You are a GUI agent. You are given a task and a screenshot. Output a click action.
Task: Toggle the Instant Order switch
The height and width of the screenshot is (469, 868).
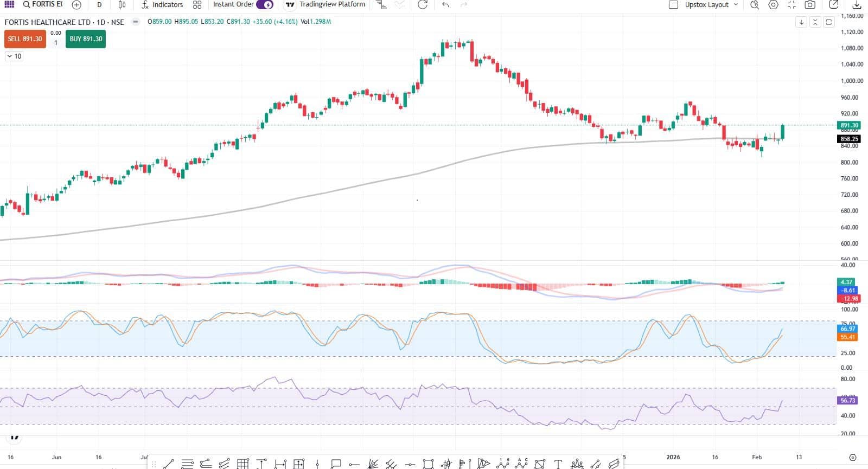point(265,4)
